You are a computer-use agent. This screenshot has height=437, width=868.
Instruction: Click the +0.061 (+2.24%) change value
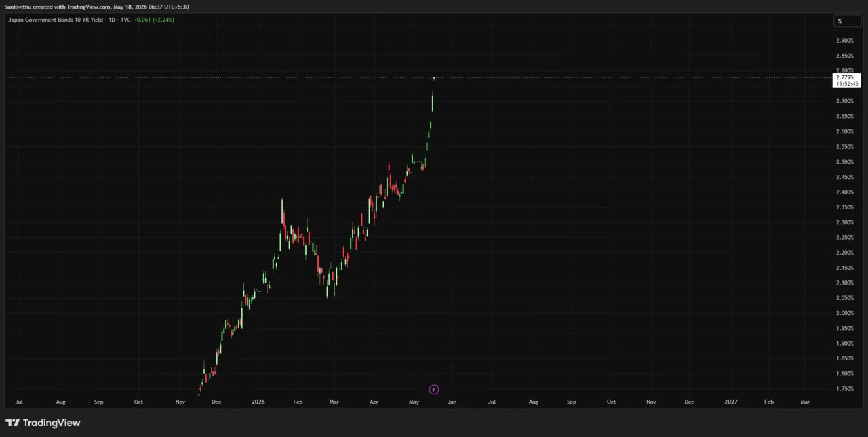154,20
